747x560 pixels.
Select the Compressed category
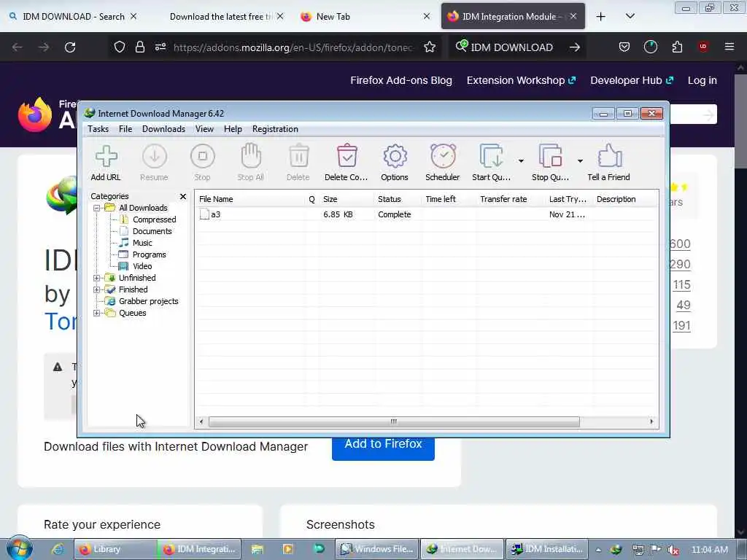(154, 219)
